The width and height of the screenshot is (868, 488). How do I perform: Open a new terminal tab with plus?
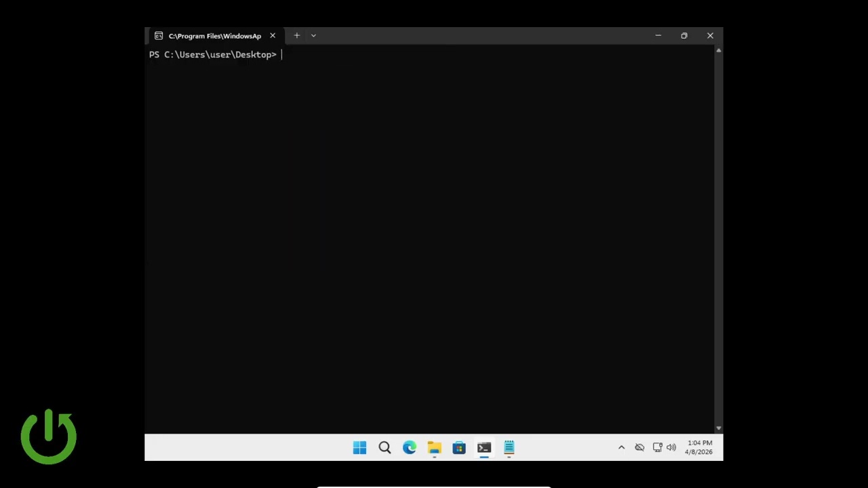click(x=296, y=36)
